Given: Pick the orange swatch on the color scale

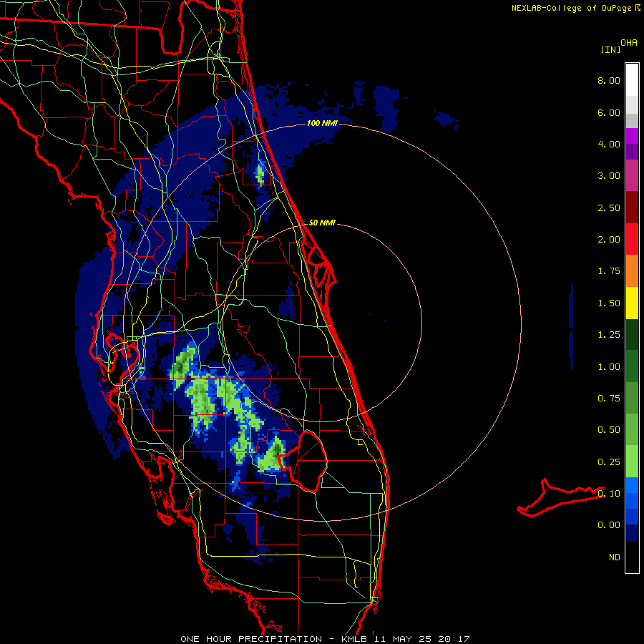Looking at the screenshot, I should 632,271.
